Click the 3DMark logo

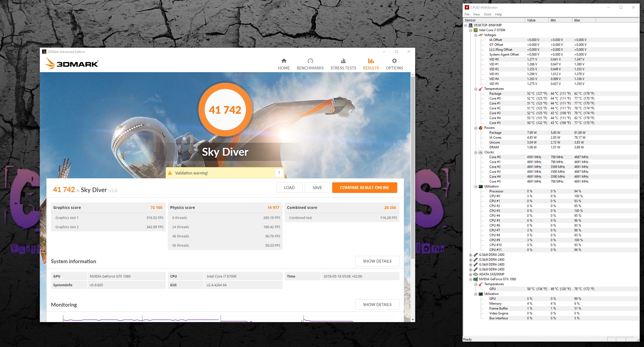point(72,63)
